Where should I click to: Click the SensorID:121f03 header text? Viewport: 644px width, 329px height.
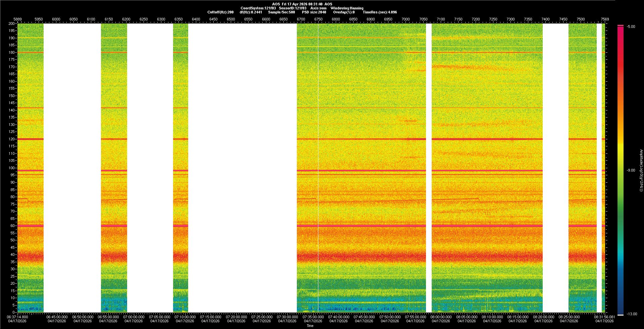click(292, 8)
